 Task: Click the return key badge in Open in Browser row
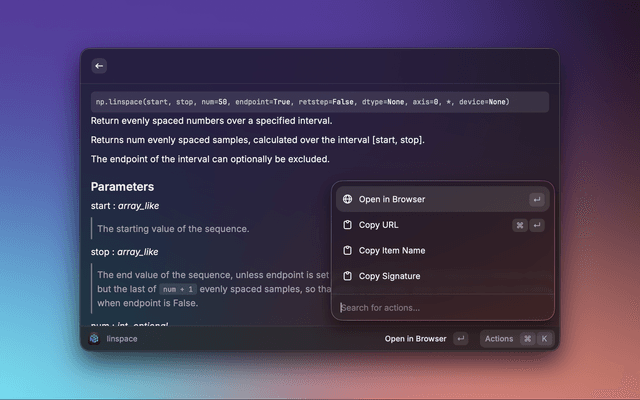pos(537,199)
